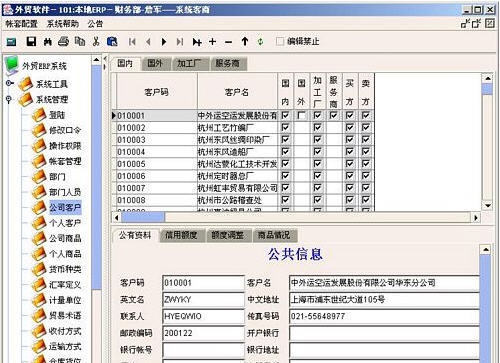Screen dimensions: 500x363
Task: Switch to the 额度调整 tab
Action: (x=228, y=235)
